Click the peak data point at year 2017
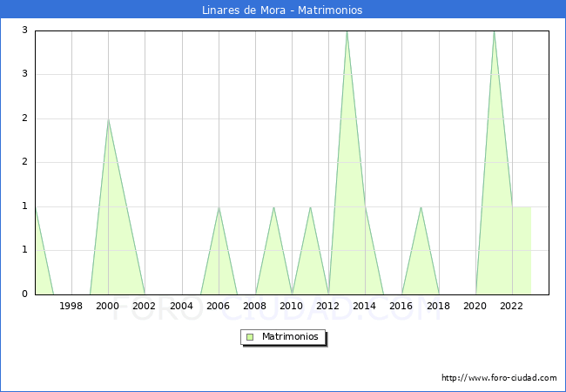566x392 pixels. point(421,206)
